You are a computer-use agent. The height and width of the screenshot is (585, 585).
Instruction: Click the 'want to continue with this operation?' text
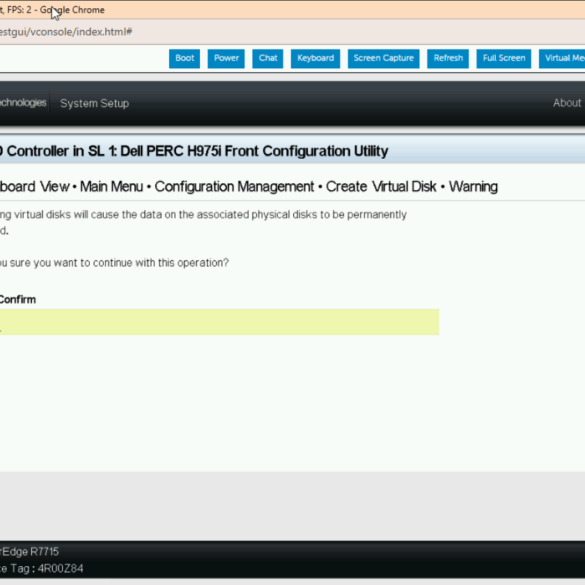coord(141,263)
